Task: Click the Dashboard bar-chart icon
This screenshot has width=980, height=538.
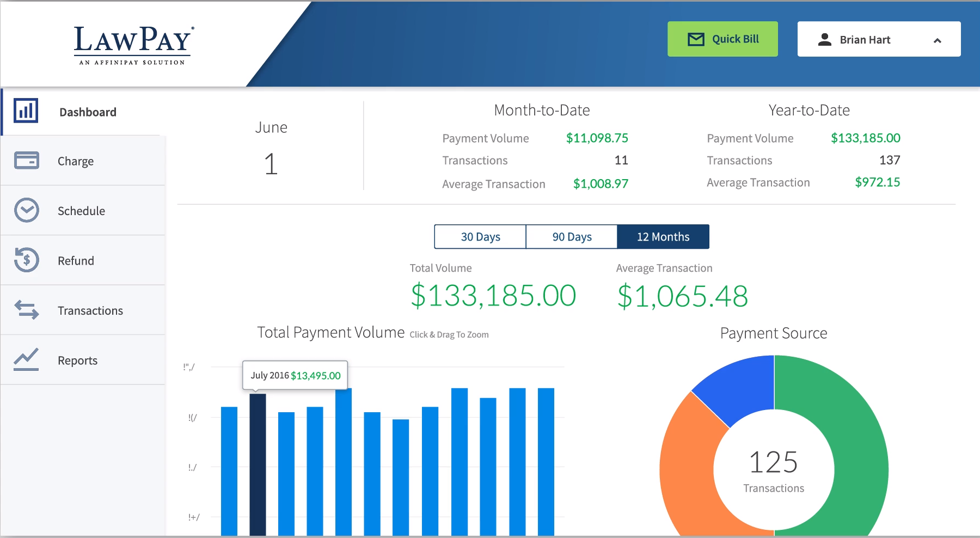Action: pos(26,111)
